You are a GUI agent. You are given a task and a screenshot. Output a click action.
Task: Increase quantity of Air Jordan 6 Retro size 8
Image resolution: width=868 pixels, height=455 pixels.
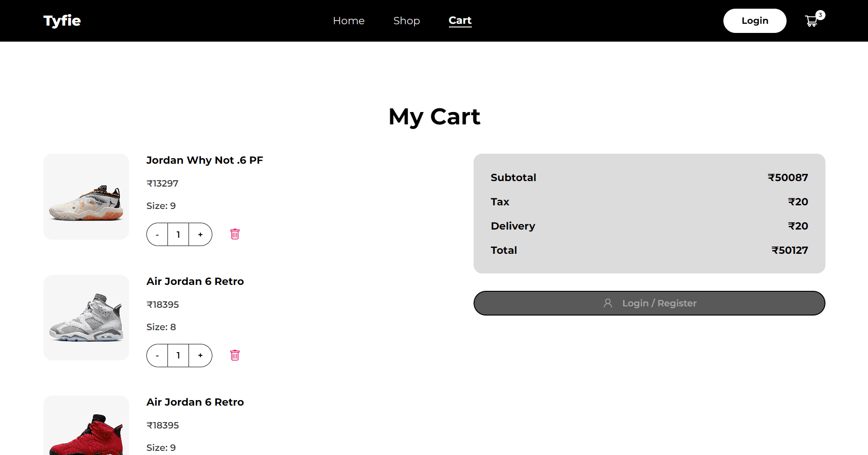pyautogui.click(x=200, y=355)
